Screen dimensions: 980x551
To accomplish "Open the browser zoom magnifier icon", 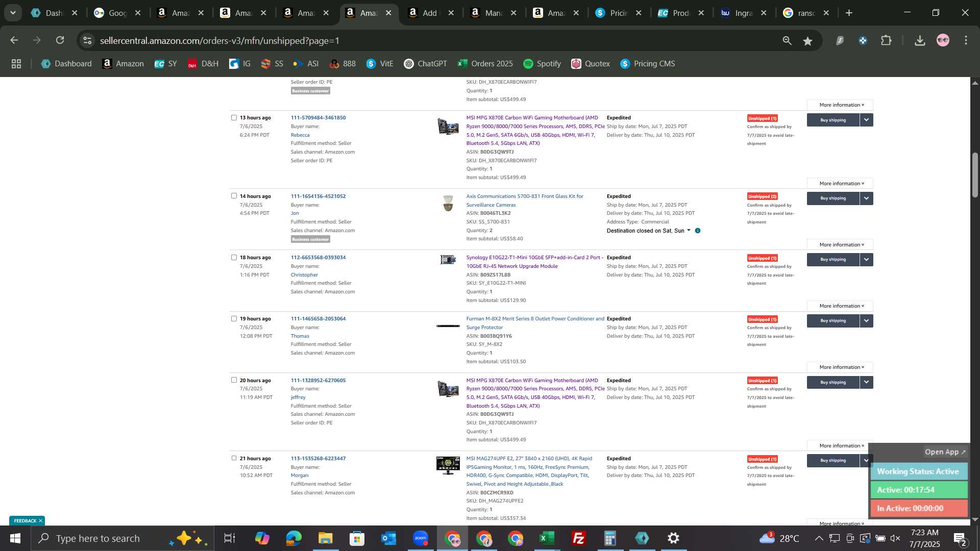I will [787, 41].
